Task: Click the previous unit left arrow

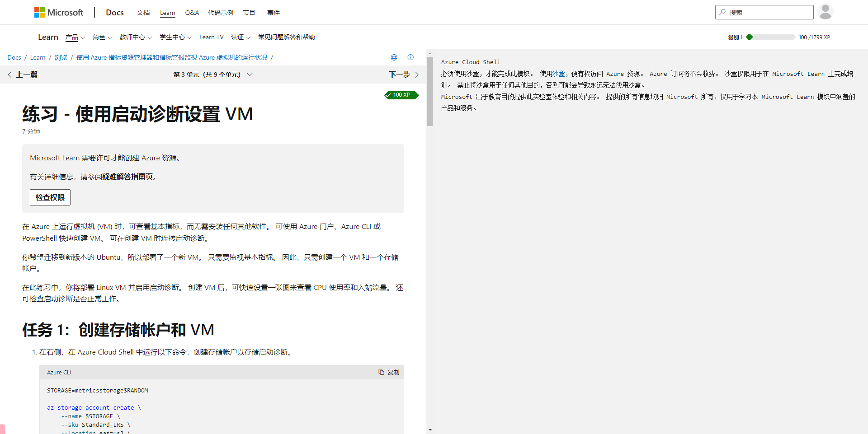Action: point(9,75)
